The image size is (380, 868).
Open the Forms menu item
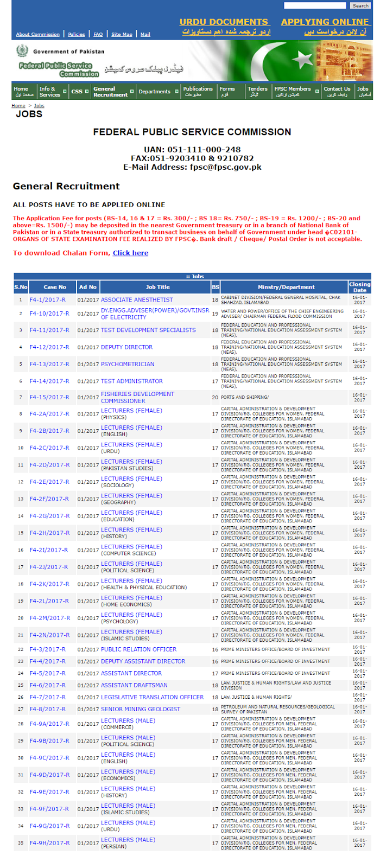[x=227, y=91]
